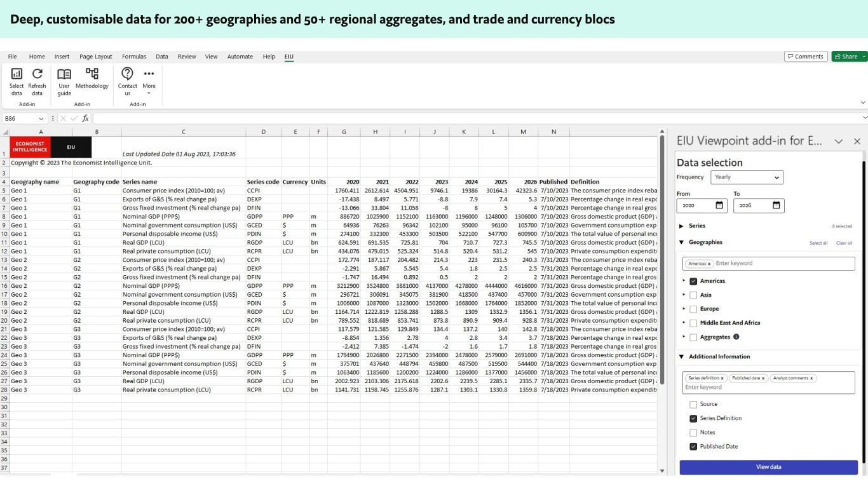Image resolution: width=868 pixels, height=488 pixels.
Task: Open the File menu
Action: (x=13, y=57)
